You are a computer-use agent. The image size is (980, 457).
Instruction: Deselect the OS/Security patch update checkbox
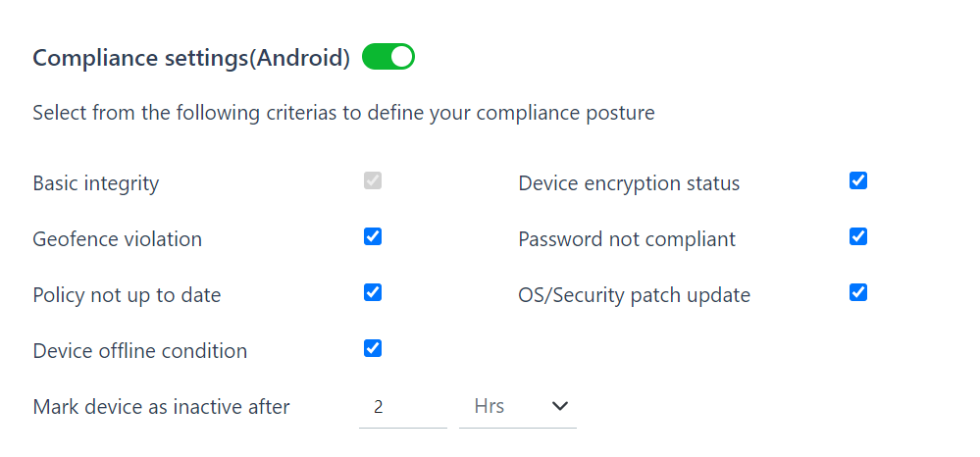pyautogui.click(x=858, y=293)
